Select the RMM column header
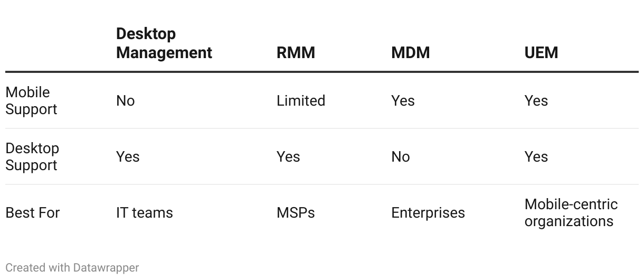 tap(296, 53)
